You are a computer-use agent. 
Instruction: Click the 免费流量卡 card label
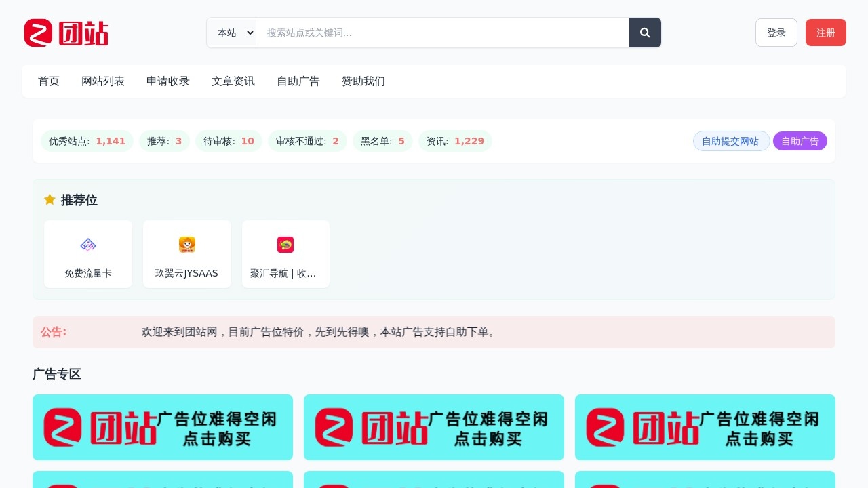pyautogui.click(x=88, y=274)
